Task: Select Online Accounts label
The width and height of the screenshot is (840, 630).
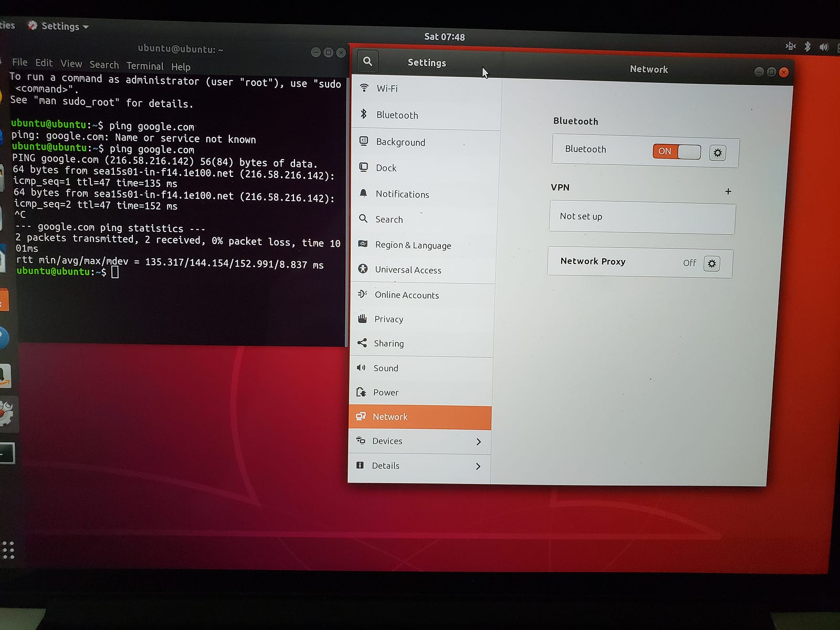Action: [x=407, y=295]
